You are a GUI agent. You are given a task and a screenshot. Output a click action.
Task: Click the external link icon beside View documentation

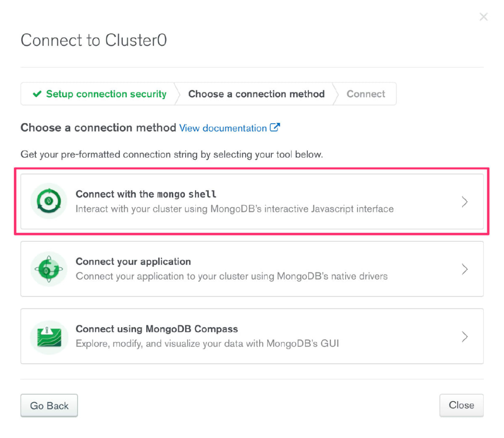click(275, 128)
